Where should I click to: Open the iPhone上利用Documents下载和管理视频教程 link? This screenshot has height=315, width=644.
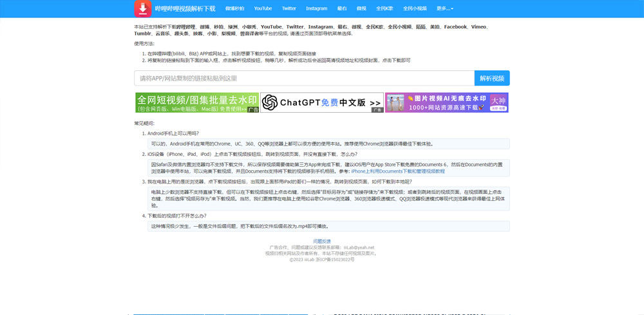click(x=398, y=171)
